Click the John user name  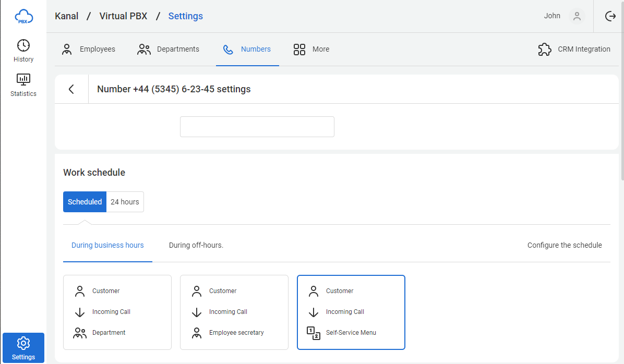click(553, 16)
